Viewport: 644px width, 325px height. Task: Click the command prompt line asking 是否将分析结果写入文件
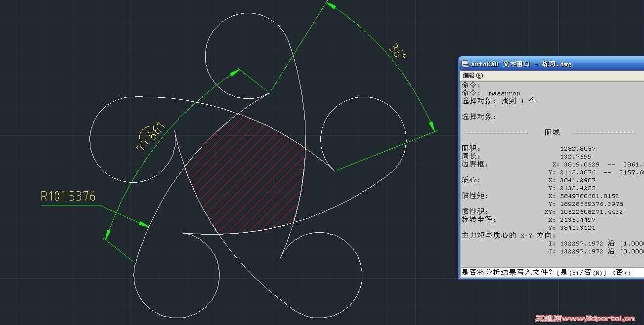pyautogui.click(x=546, y=273)
